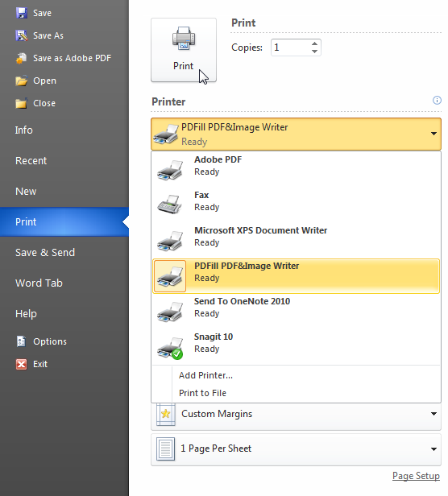The image size is (448, 496).
Task: Click the Save As icon
Action: tap(22, 35)
